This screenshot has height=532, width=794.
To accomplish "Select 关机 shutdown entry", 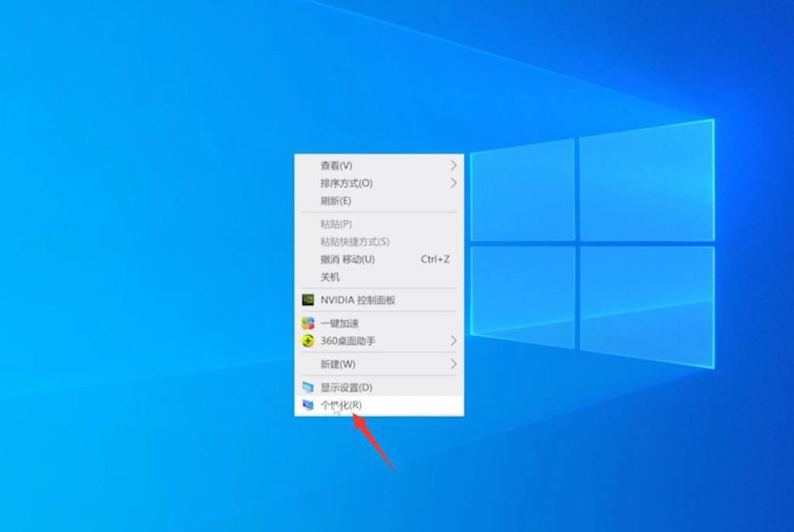I will click(378, 277).
